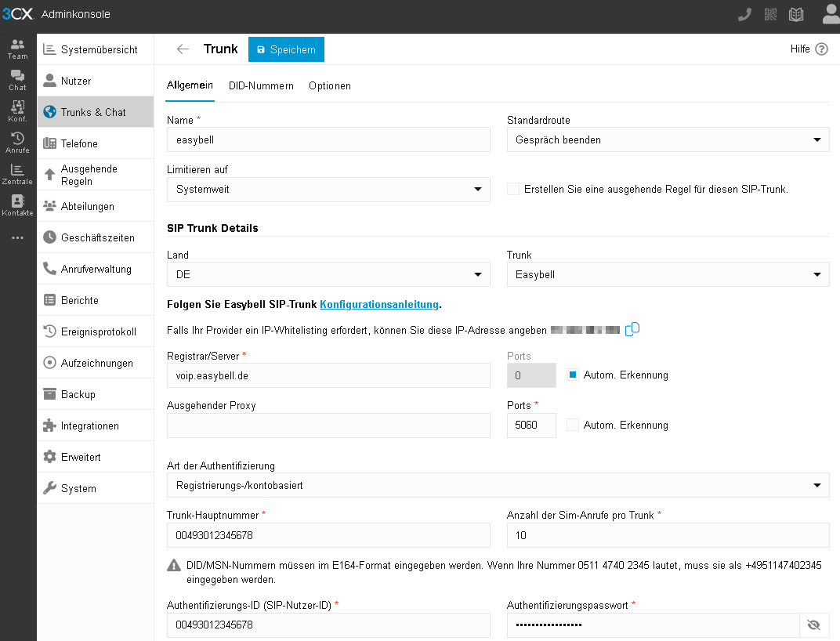Enable outgoing rule checkbox for this SIP trunk
The image size is (840, 641).
[513, 189]
